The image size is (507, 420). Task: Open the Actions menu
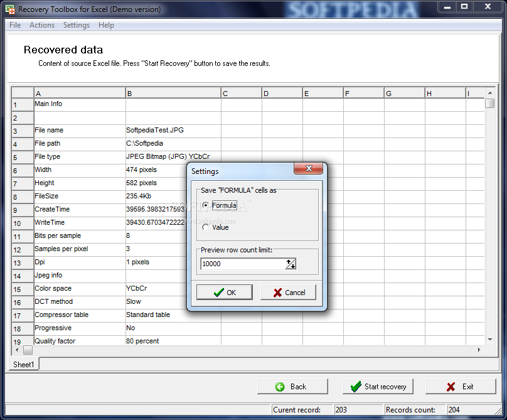click(x=42, y=25)
